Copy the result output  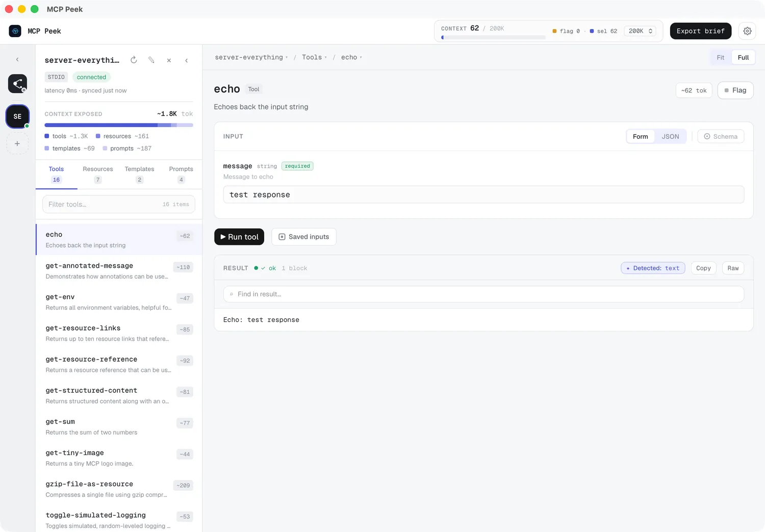click(x=703, y=268)
